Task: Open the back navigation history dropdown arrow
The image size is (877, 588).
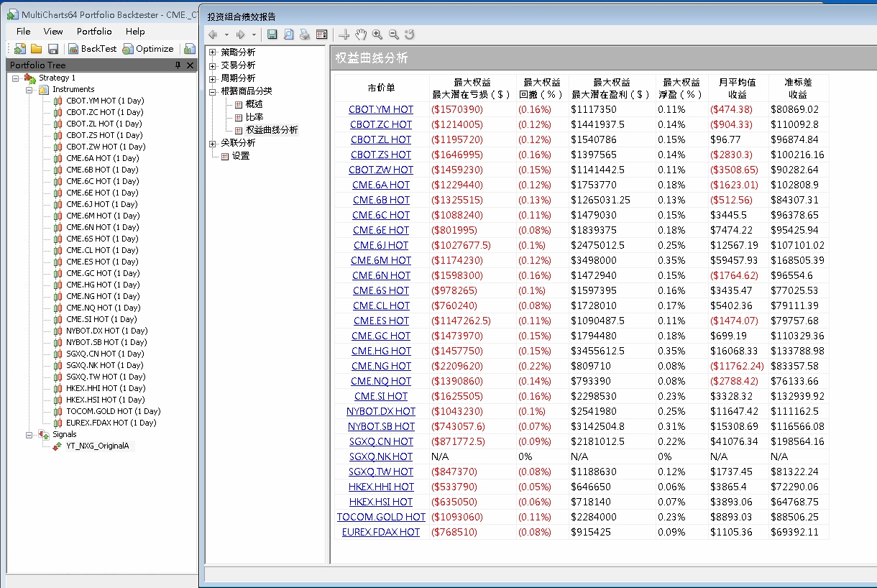Action: tap(226, 35)
